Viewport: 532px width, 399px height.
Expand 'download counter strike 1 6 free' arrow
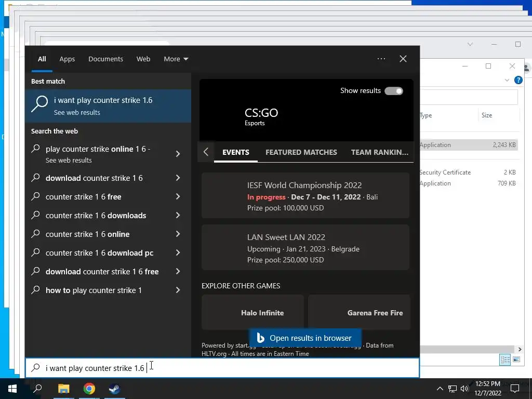178,271
